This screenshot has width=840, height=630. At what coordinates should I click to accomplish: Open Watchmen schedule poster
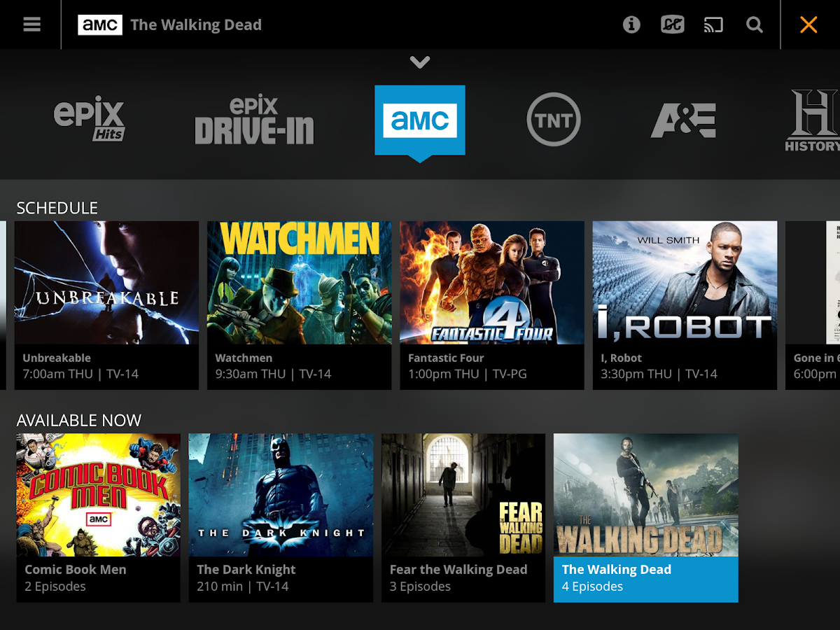[299, 283]
